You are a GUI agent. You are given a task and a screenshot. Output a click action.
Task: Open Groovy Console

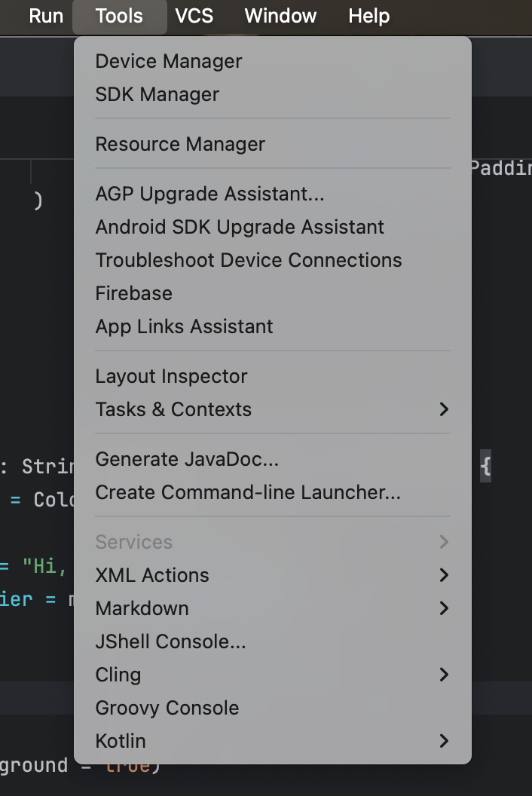pos(273,708)
